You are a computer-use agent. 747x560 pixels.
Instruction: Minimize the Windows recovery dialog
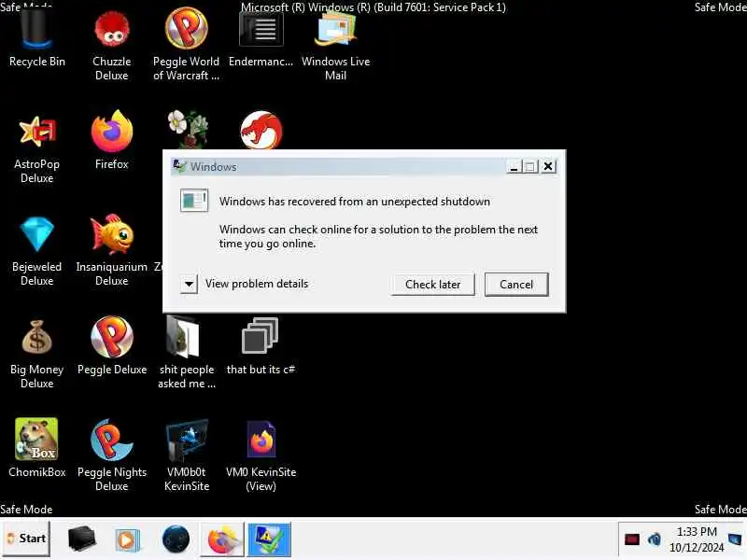coord(514,167)
